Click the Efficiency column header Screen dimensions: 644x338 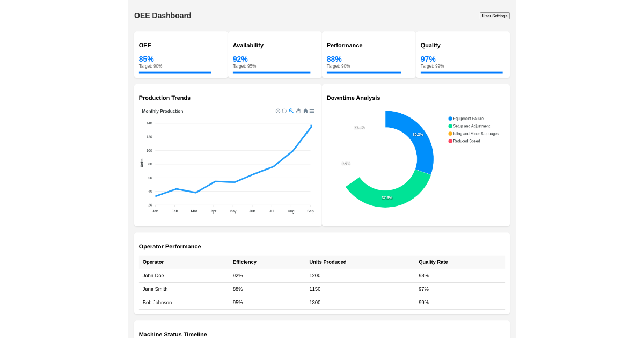click(x=245, y=262)
